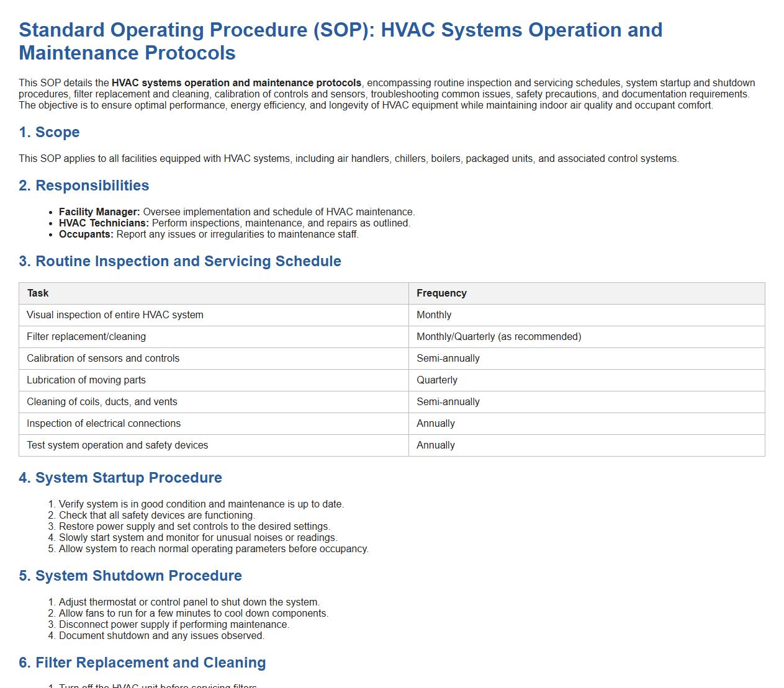
Task: Click the main SOP title heading
Action: (340, 41)
